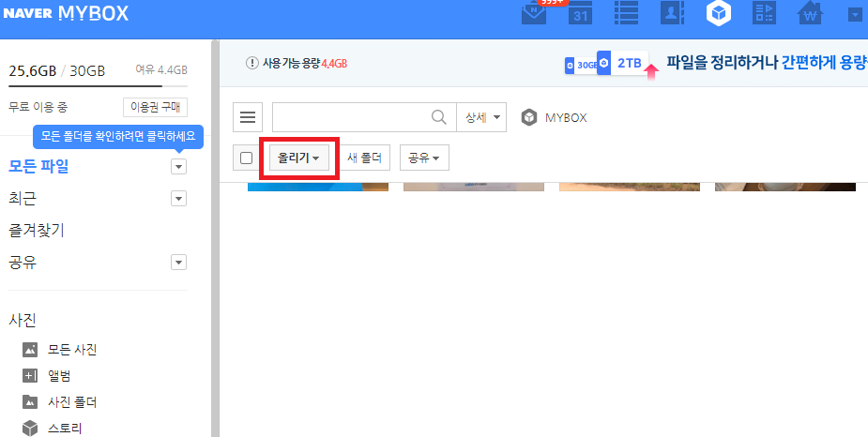This screenshot has height=437, width=868.
Task: Open the 올리기 upload dropdown
Action: pyautogui.click(x=299, y=158)
